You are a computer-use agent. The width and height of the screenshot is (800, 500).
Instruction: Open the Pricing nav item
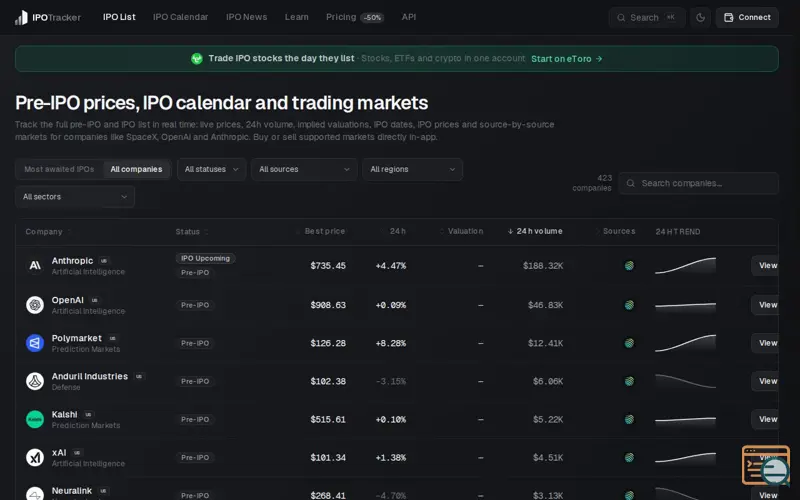click(x=341, y=17)
